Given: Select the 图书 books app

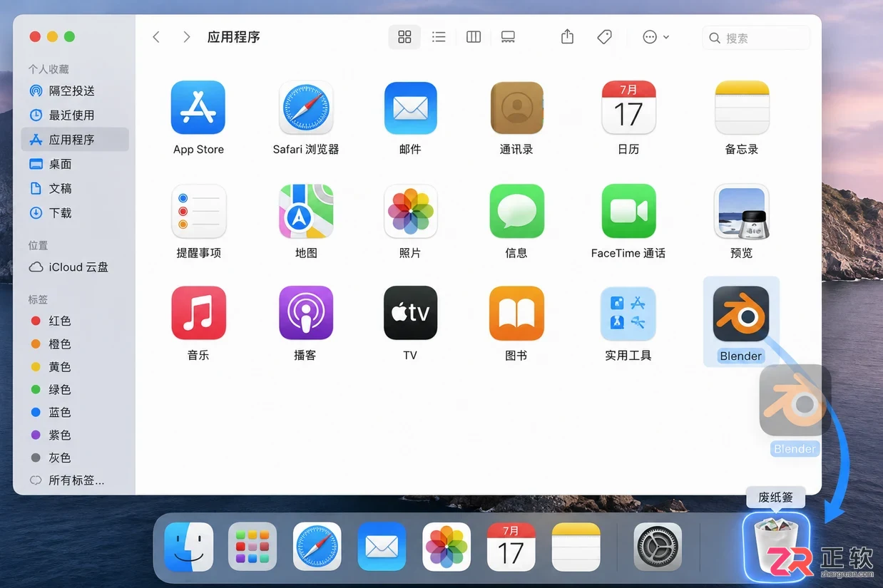Looking at the screenshot, I should click(x=517, y=313).
